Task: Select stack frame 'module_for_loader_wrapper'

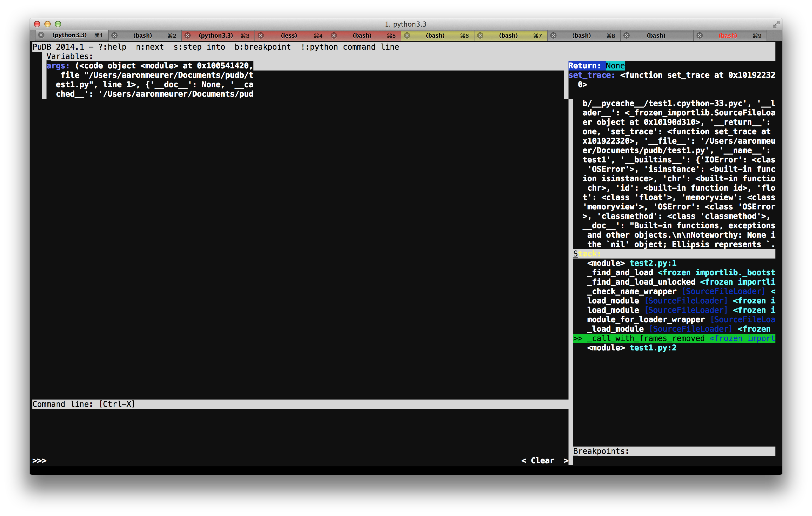Action: [x=674, y=320]
